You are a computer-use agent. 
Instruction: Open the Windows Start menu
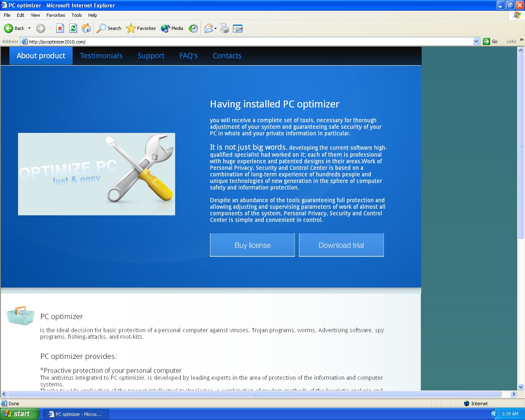(x=20, y=414)
